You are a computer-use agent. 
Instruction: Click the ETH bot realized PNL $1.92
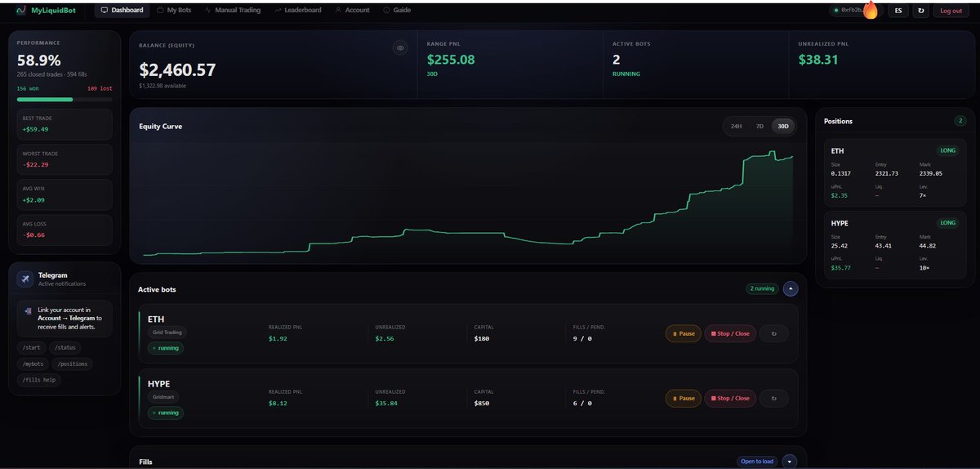(x=278, y=339)
